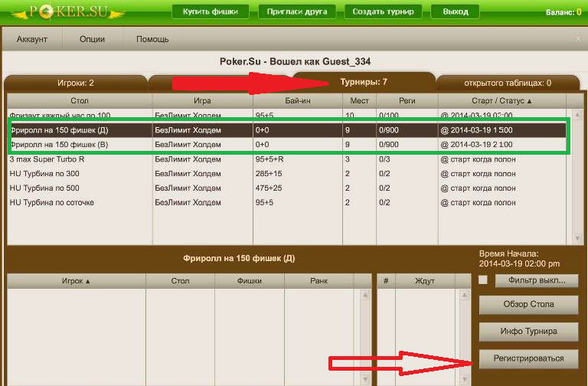
Task: Close the lobby with the X icon
Action: point(579,39)
